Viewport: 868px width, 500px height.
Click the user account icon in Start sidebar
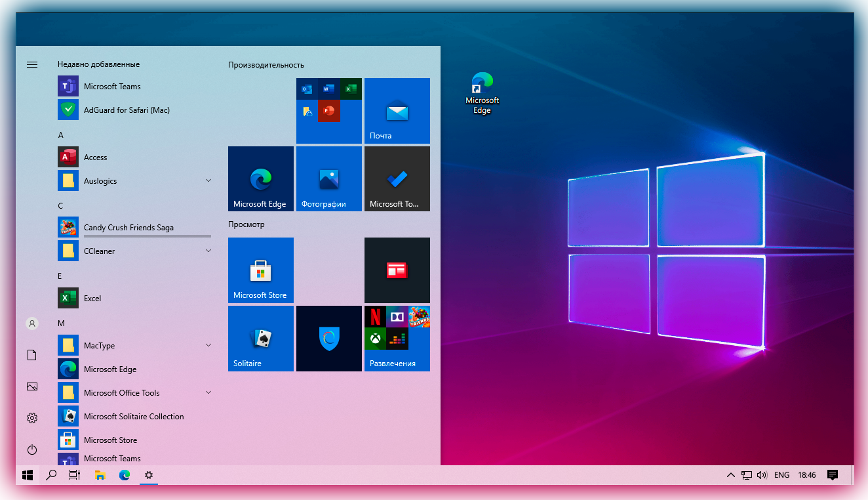pyautogui.click(x=31, y=323)
